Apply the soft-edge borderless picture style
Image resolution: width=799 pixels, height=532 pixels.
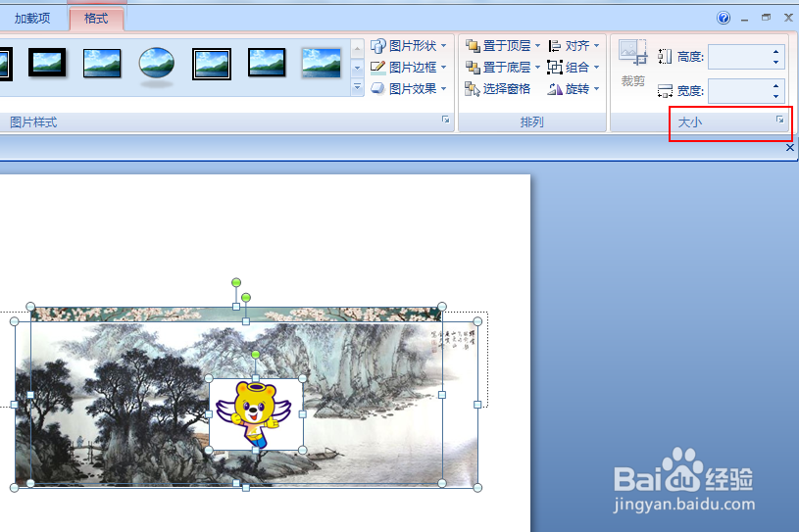321,63
